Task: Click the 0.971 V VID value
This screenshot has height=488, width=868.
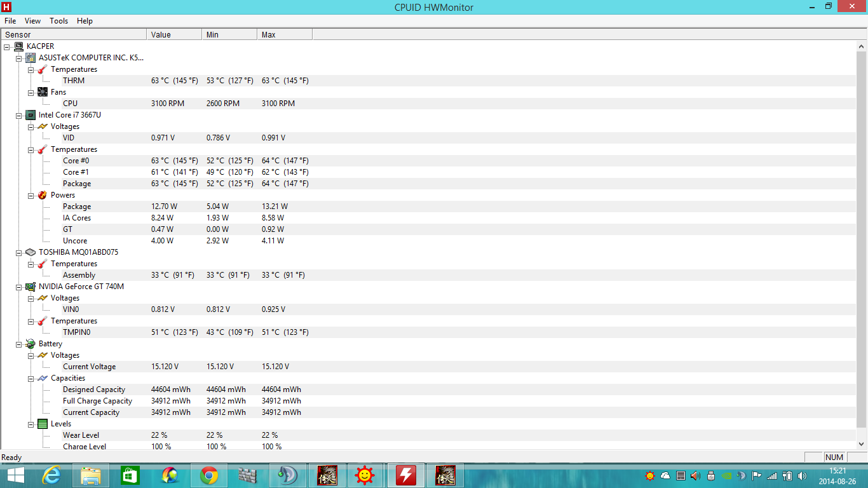Action: tap(163, 138)
